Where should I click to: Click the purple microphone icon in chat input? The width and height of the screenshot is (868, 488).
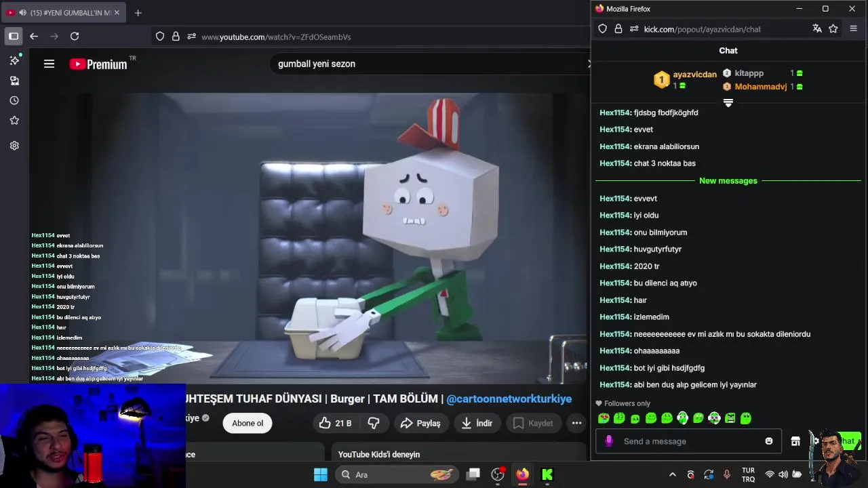click(x=609, y=441)
